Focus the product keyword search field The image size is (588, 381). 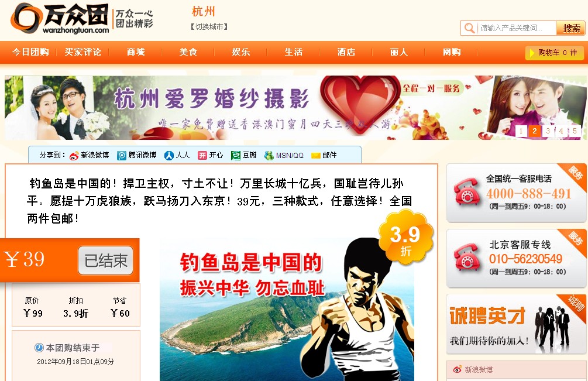click(517, 28)
